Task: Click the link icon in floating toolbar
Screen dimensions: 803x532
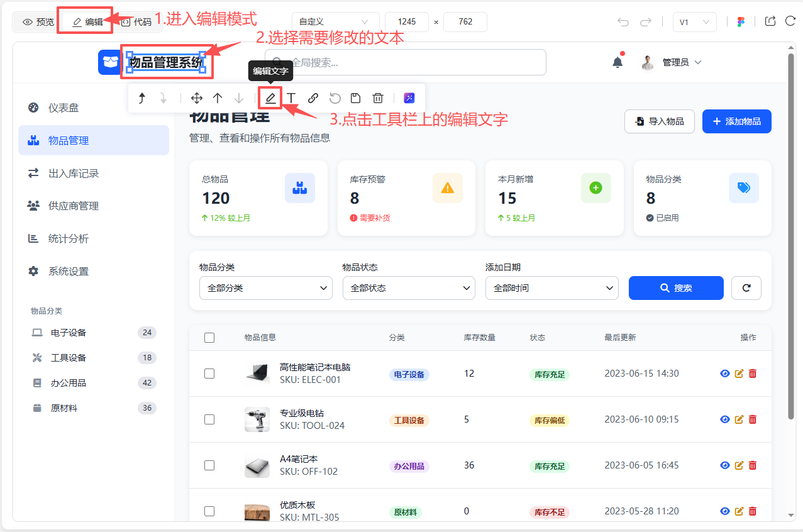Action: pos(313,98)
